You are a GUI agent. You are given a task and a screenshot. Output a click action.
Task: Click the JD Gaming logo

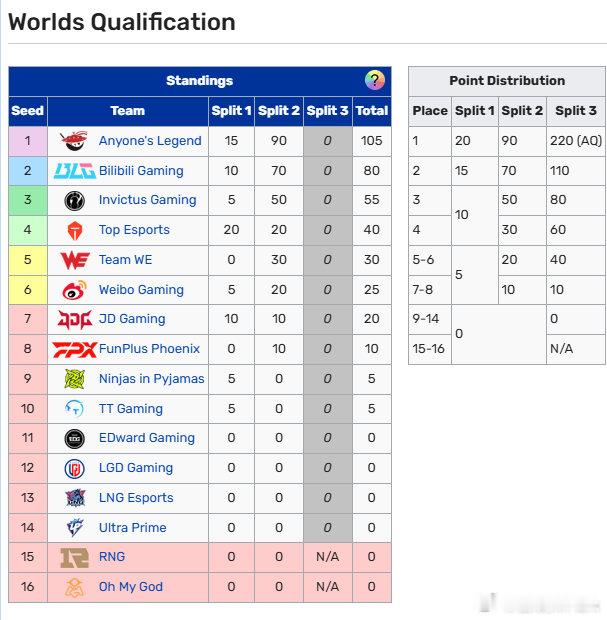click(x=74, y=319)
